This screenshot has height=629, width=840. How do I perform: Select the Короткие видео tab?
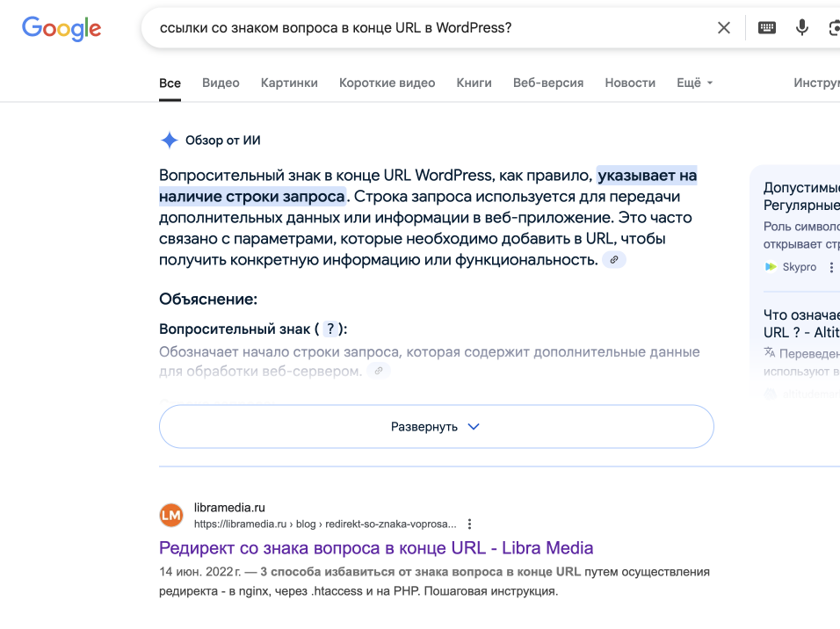click(387, 83)
